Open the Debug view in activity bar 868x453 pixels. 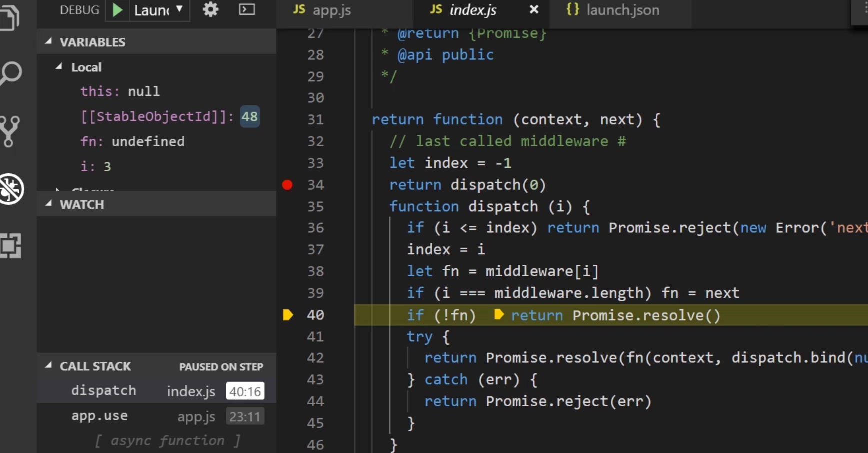click(x=11, y=189)
